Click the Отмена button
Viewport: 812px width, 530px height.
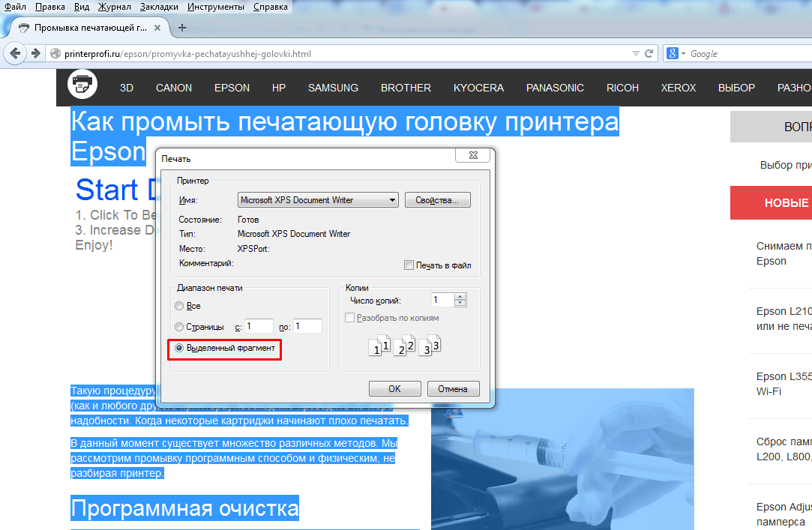(x=453, y=389)
